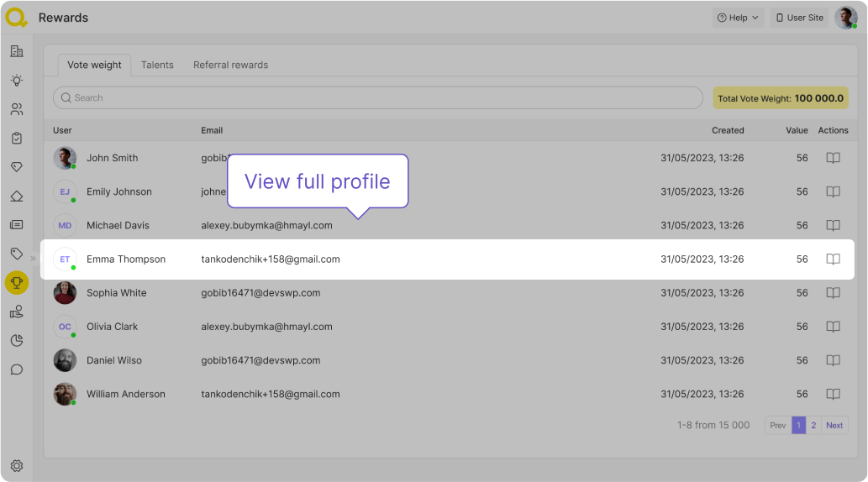Switch to the Referral rewards tab
The width and height of the screenshot is (868, 482).
(x=230, y=65)
